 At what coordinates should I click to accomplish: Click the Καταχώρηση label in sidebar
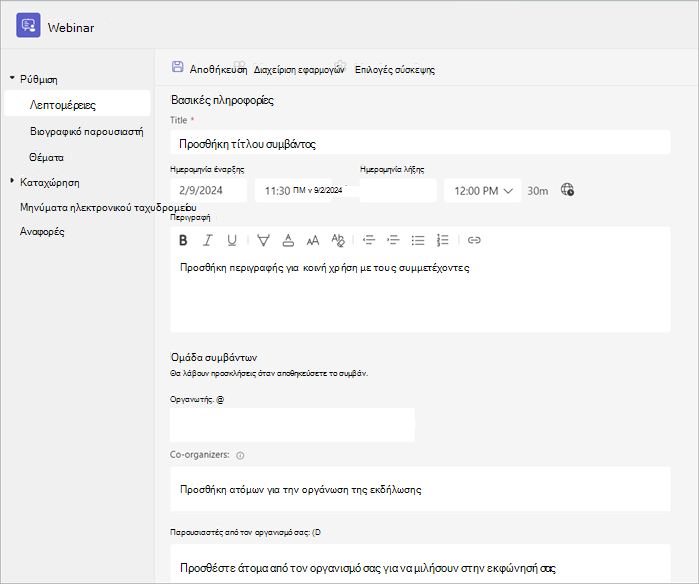coord(50,182)
